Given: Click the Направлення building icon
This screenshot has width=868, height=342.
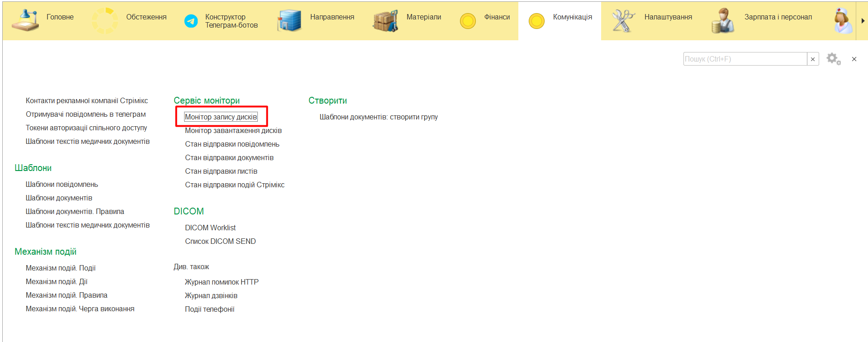Looking at the screenshot, I should [x=289, y=21].
